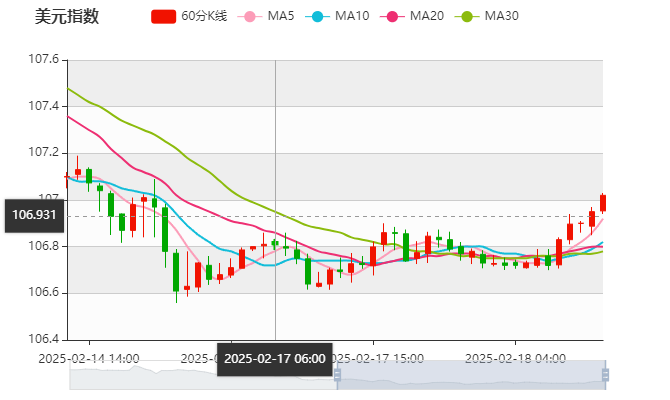The image size is (670, 400).
Task: Click the highlighted window in the zoom bar
Action: (x=470, y=376)
